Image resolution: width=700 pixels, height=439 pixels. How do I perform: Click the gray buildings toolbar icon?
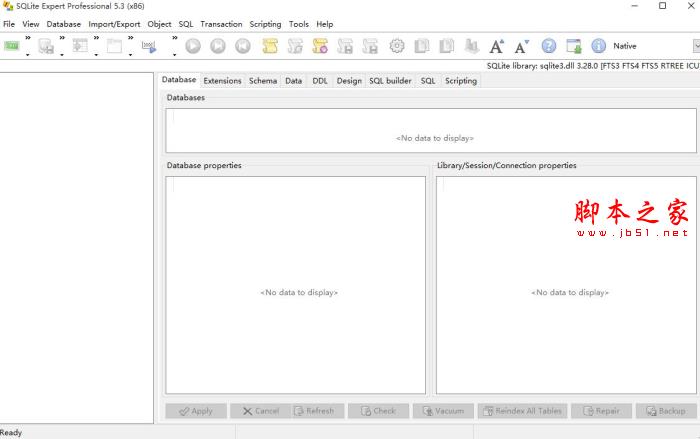(471, 46)
